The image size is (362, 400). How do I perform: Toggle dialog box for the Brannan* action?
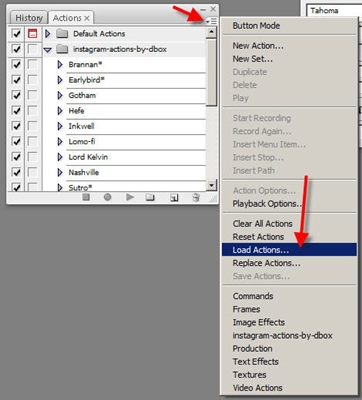click(x=32, y=64)
